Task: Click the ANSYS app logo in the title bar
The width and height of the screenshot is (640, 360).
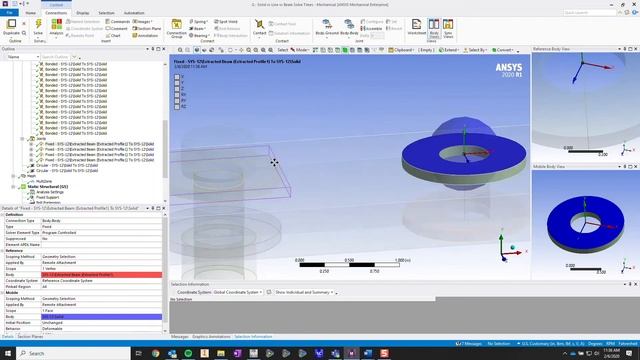Action: tap(6, 4)
